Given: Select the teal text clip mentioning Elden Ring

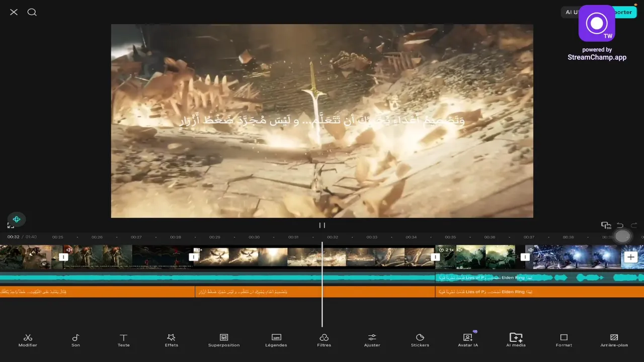Looking at the screenshot, I should (539, 278).
